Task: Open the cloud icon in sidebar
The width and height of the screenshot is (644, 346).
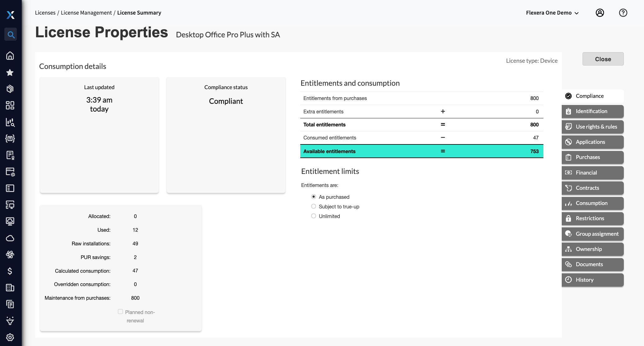Action: 10,238
